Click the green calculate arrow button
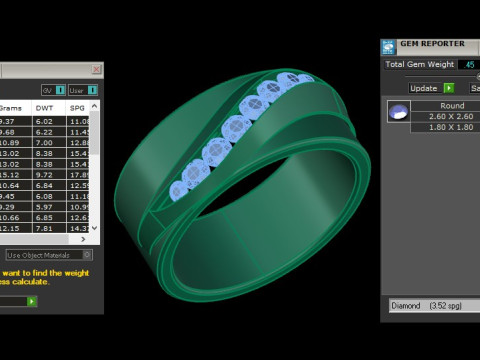 point(32,301)
